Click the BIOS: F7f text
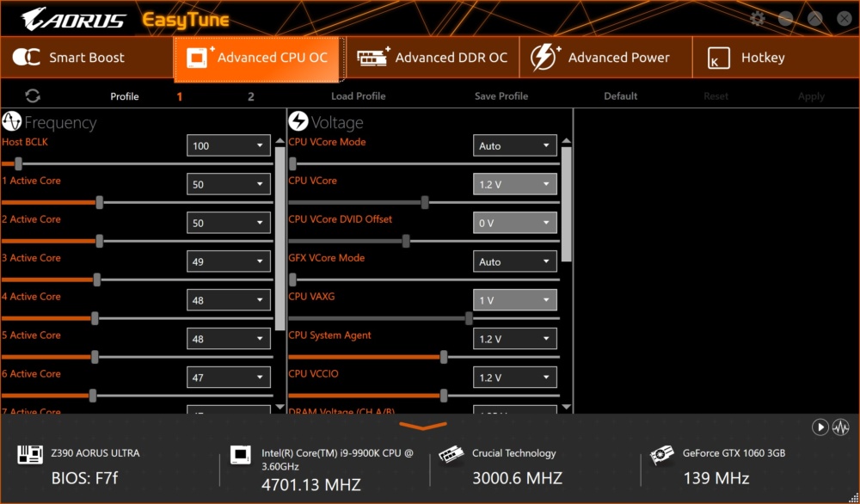Image resolution: width=860 pixels, height=504 pixels. tap(84, 477)
